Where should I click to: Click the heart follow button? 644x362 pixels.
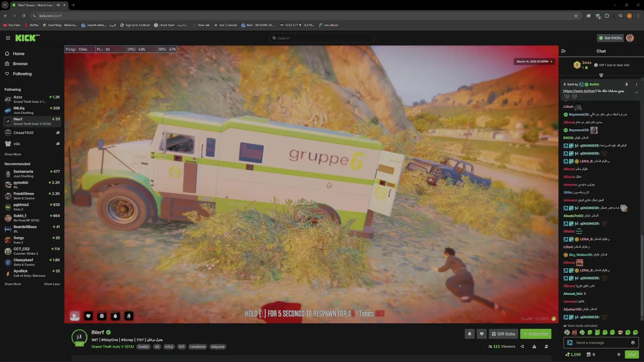click(x=481, y=334)
